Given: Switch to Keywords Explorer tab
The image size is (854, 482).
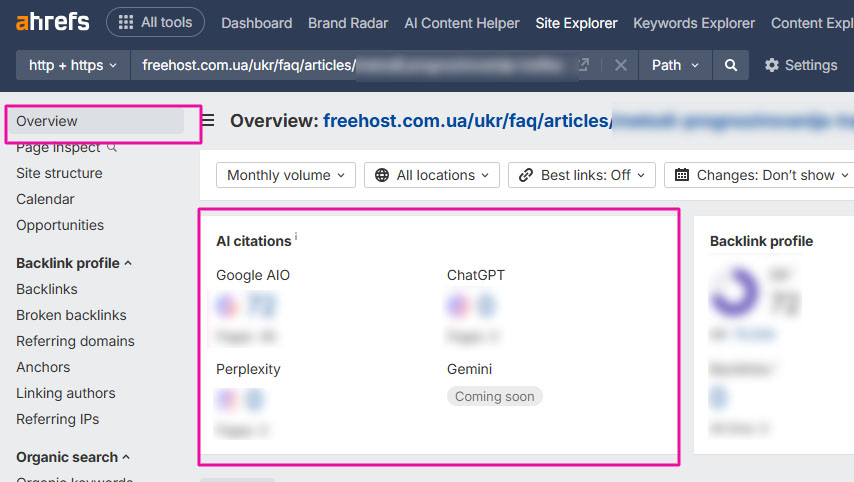Looking at the screenshot, I should coord(694,23).
